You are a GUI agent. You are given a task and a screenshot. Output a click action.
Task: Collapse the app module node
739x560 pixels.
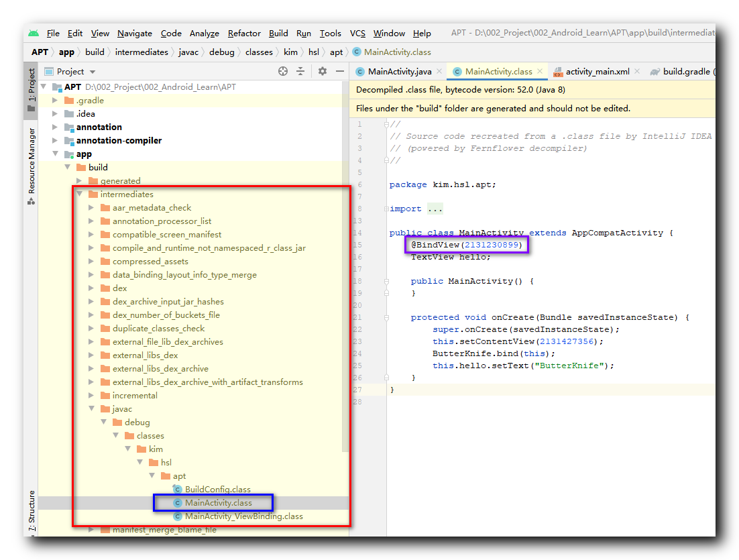56,154
